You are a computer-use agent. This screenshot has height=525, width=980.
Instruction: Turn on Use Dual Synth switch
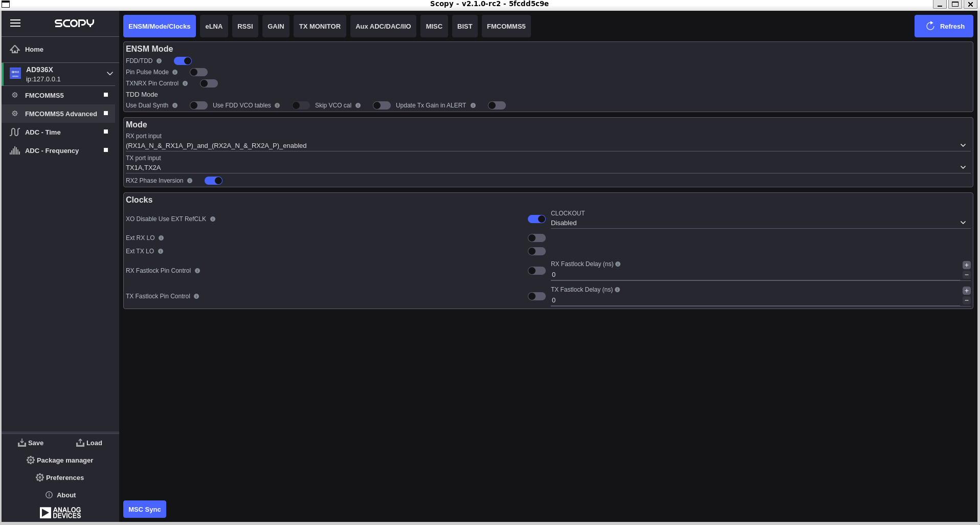point(198,105)
